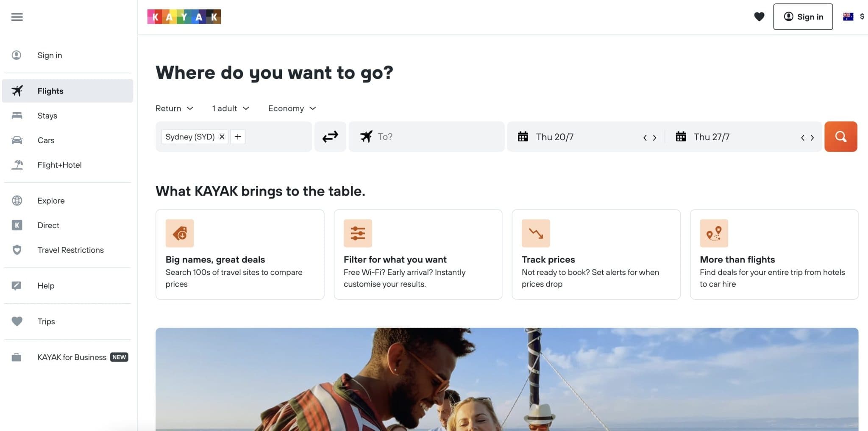Move departure date one day earlier
Image resolution: width=868 pixels, height=431 pixels.
645,138
